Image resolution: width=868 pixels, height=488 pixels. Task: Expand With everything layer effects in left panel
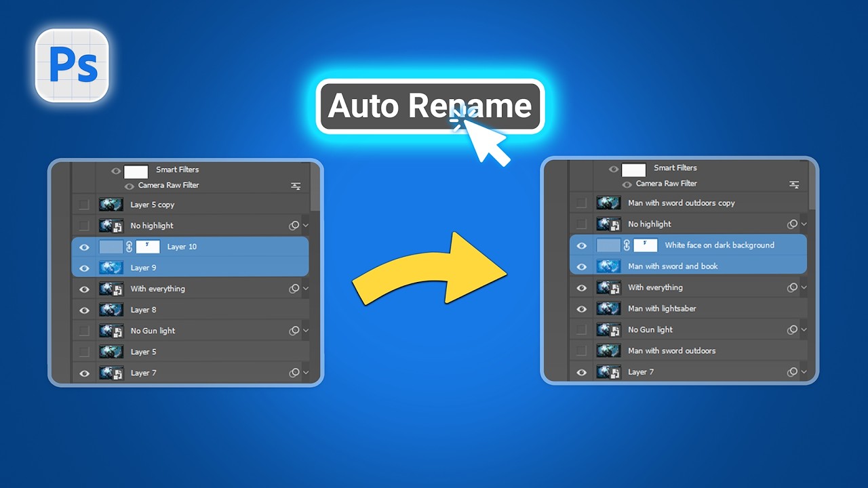(x=306, y=289)
